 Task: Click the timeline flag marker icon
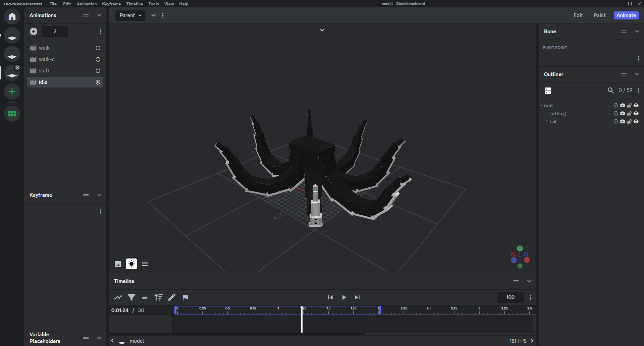point(185,297)
